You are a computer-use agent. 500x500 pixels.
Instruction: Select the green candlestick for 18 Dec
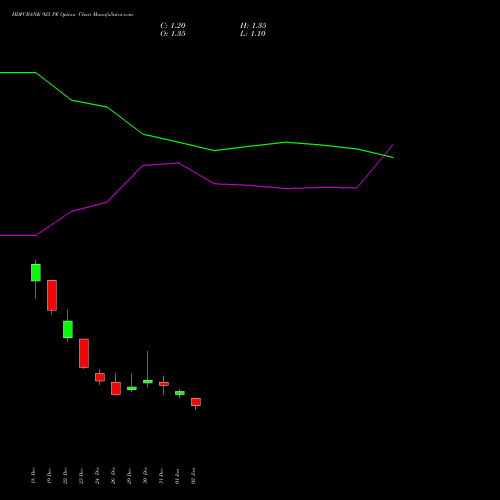tap(36, 273)
